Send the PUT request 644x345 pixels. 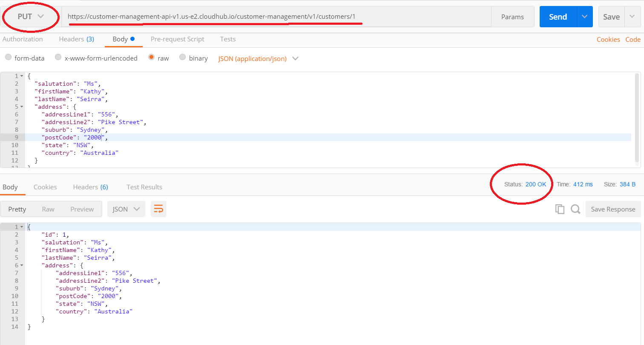coord(558,17)
